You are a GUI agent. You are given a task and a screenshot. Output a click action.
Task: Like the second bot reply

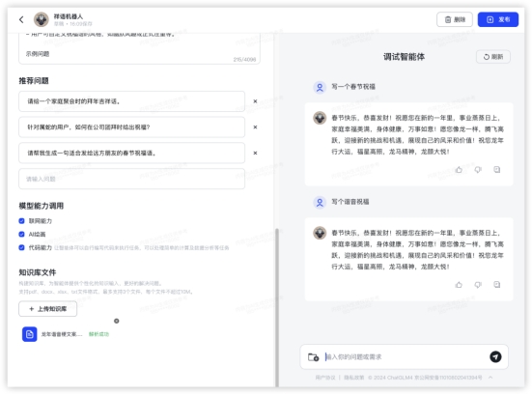coord(459,284)
